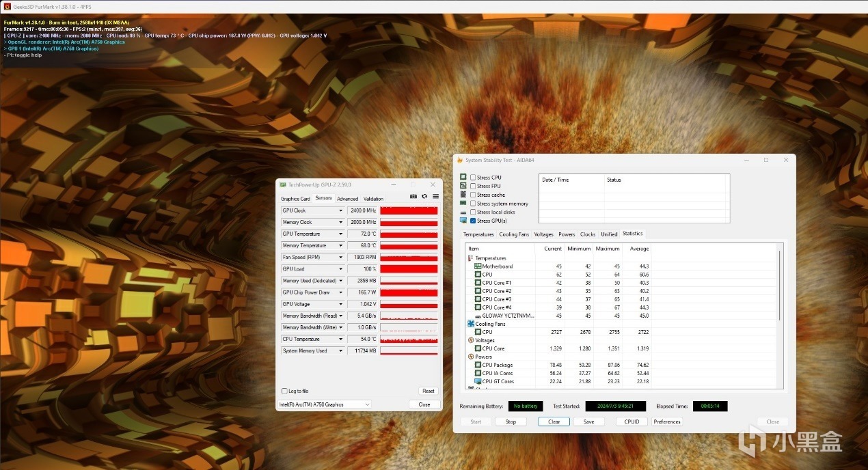This screenshot has height=470, width=868.
Task: Click the Save button in AIDA64
Action: 588,421
